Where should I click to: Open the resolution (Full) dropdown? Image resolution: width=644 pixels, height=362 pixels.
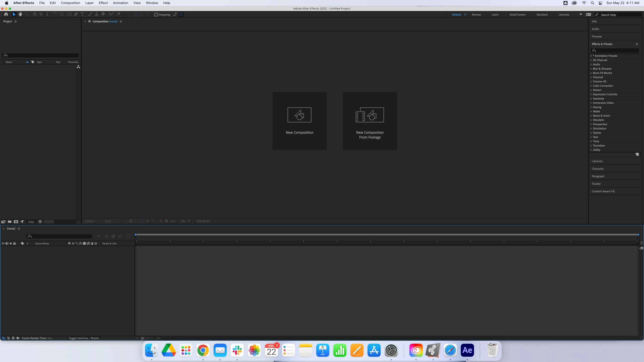tap(114, 221)
